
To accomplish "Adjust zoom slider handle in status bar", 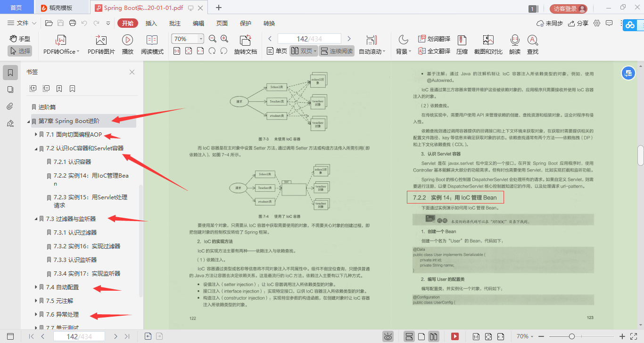I will 572,336.
